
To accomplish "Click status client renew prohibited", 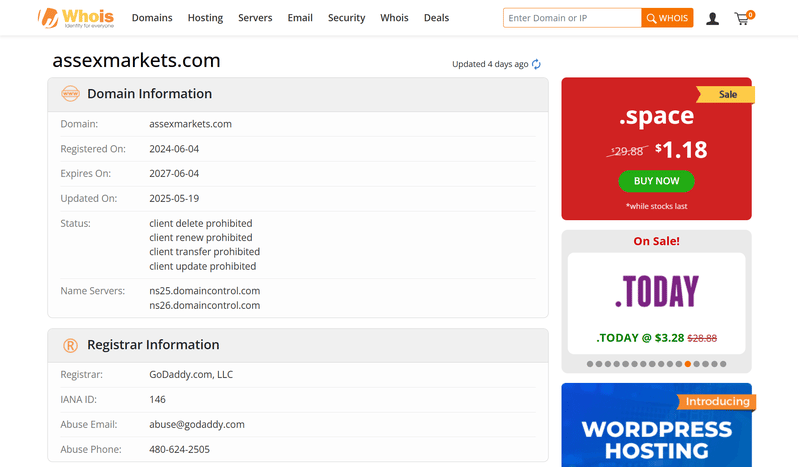I will pos(201,238).
